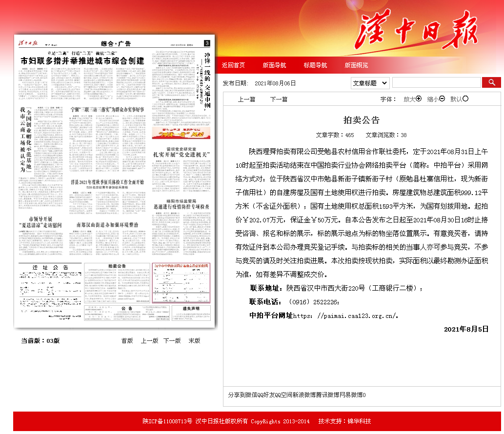Click the 综合·广告 section header on the page
The width and height of the screenshot is (504, 434).
pyautogui.click(x=116, y=44)
